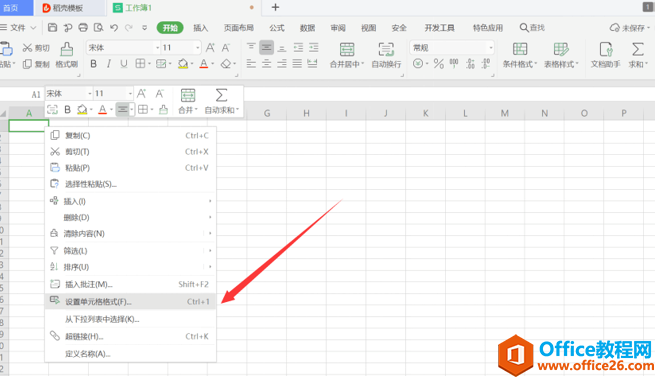
Task: Click mini toolbar Merge (合并) icon
Action: (x=188, y=101)
